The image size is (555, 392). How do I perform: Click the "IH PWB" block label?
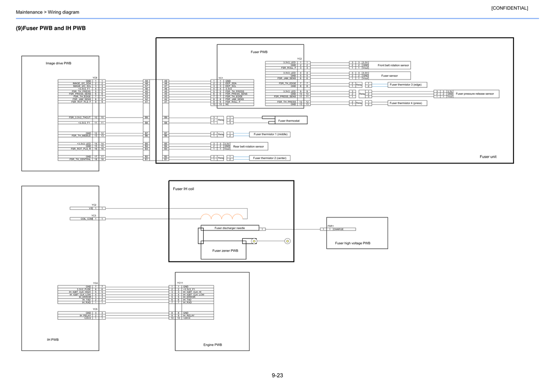[53, 340]
